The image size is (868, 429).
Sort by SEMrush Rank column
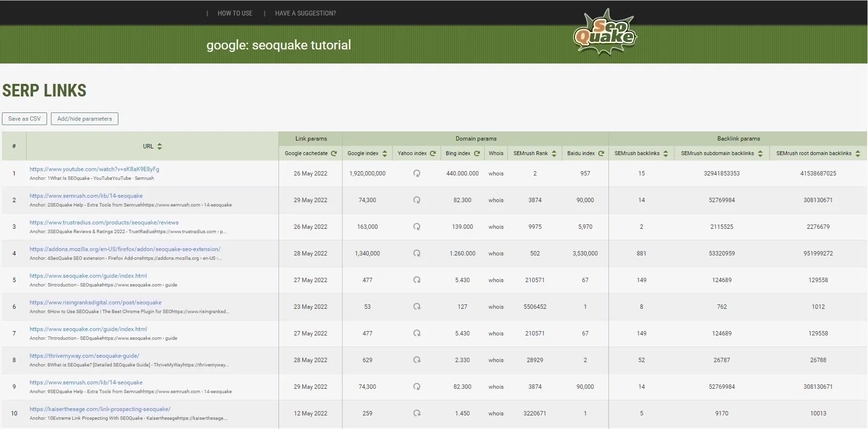click(x=554, y=154)
